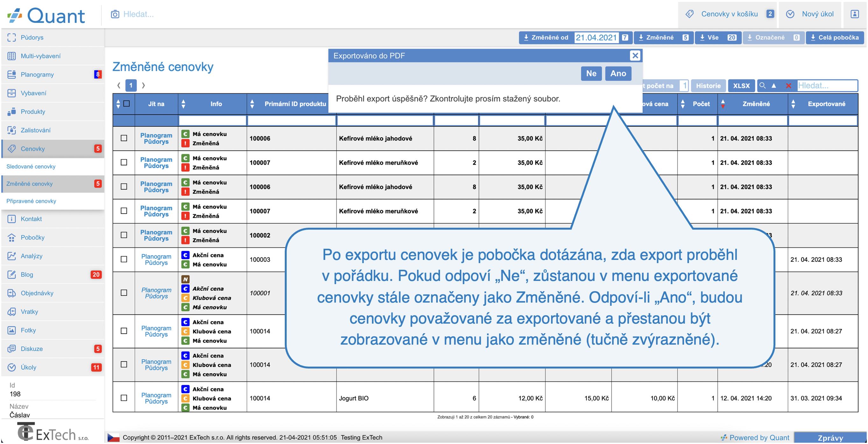Download Celá pobočka price tags
The image size is (868, 444).
click(835, 38)
